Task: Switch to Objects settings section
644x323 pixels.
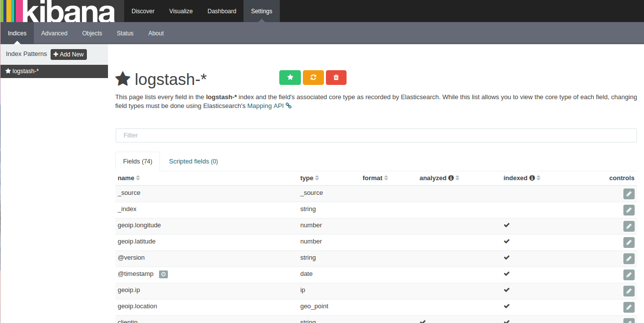Action: pyautogui.click(x=92, y=33)
